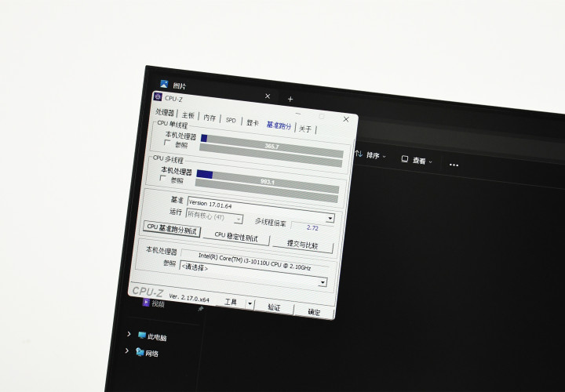Click the view icon in File Explorer toolbar
The width and height of the screenshot is (565, 392).
click(x=405, y=158)
